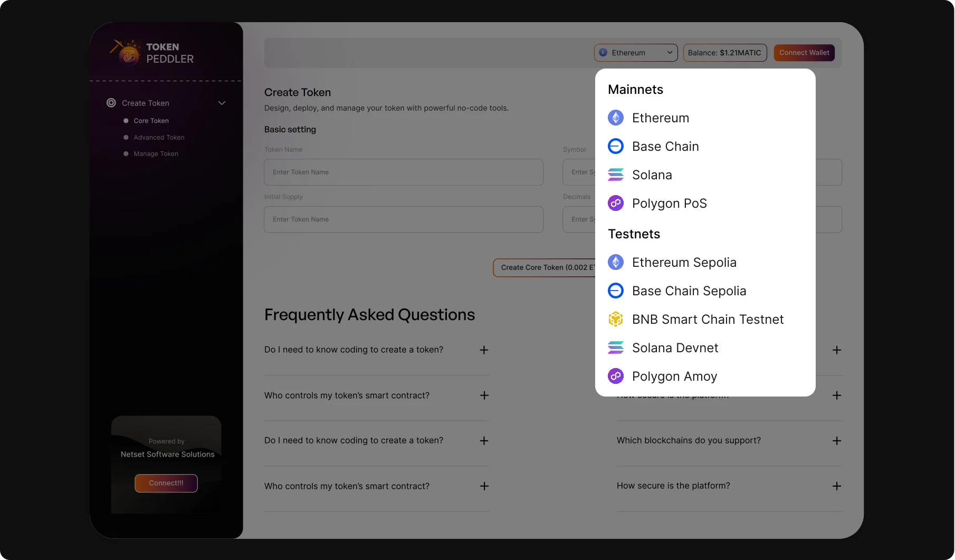Open Manage Token in sidebar
The height and width of the screenshot is (560, 955).
[x=156, y=154]
